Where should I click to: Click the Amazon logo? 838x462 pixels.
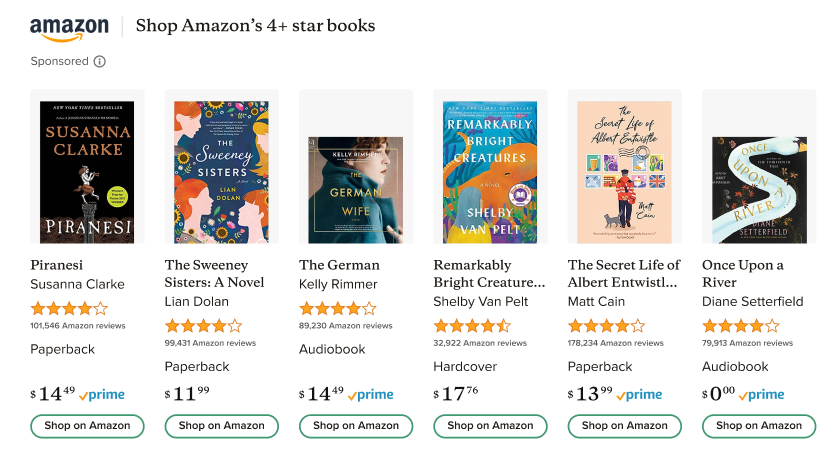68,28
